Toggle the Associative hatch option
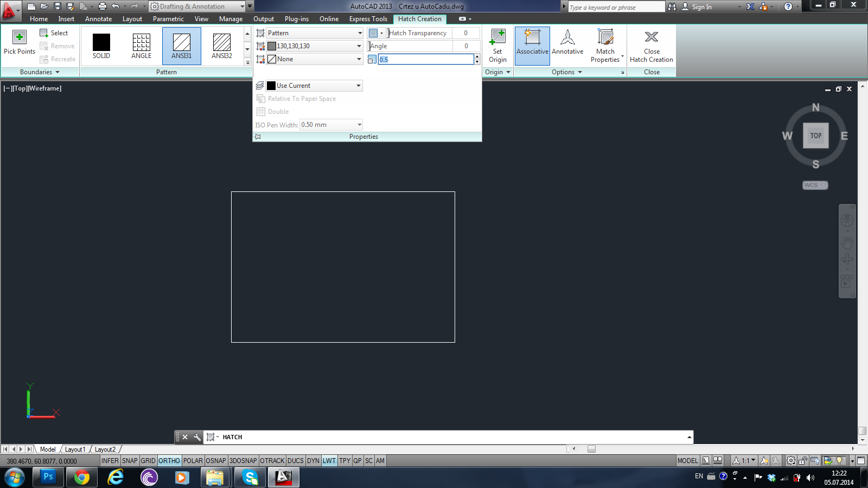Image resolution: width=868 pixels, height=488 pixels. click(532, 38)
